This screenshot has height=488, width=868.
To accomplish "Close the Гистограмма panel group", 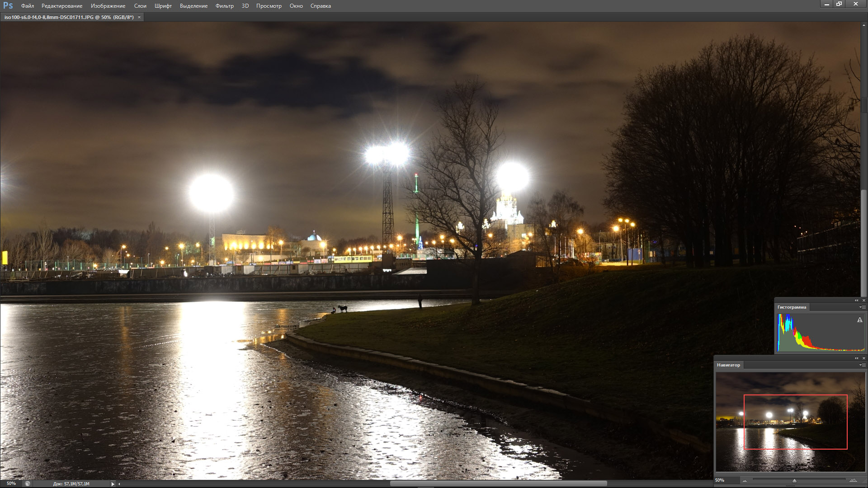I will coord(863,300).
